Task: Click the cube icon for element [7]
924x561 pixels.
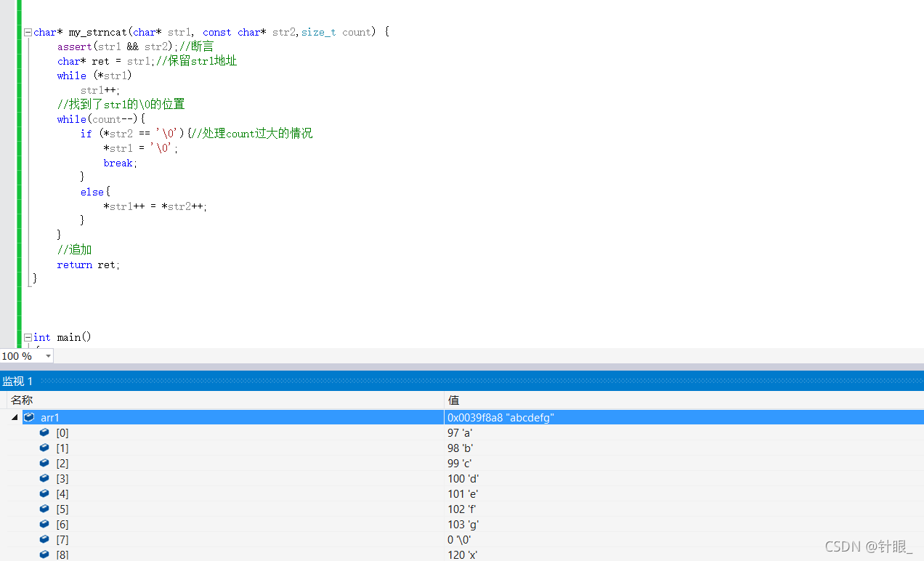Action: coord(44,539)
